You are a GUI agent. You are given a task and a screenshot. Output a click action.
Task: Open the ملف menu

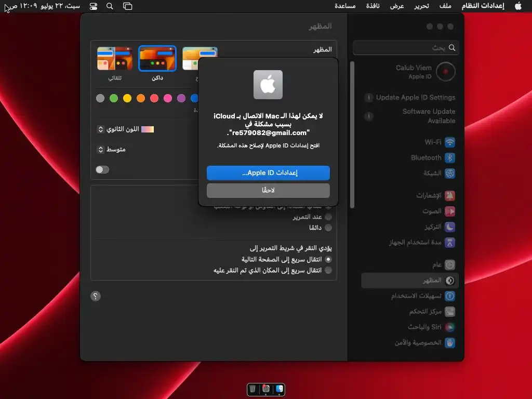point(445,6)
